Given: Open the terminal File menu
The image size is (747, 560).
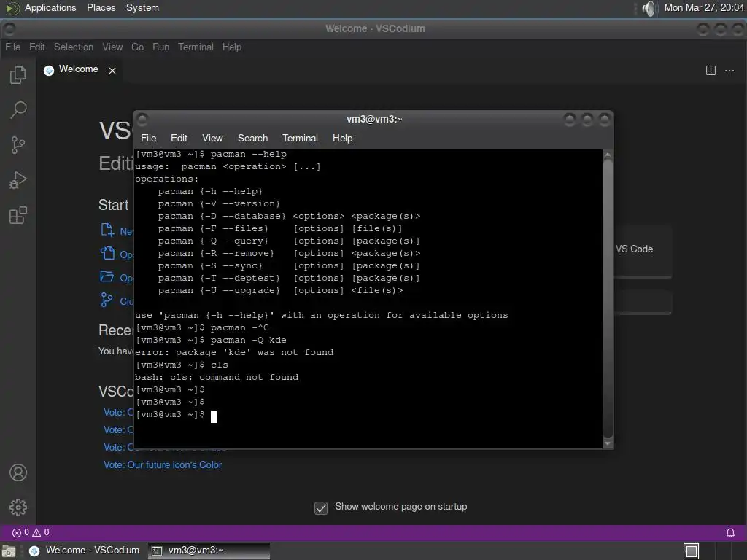Looking at the screenshot, I should (148, 138).
